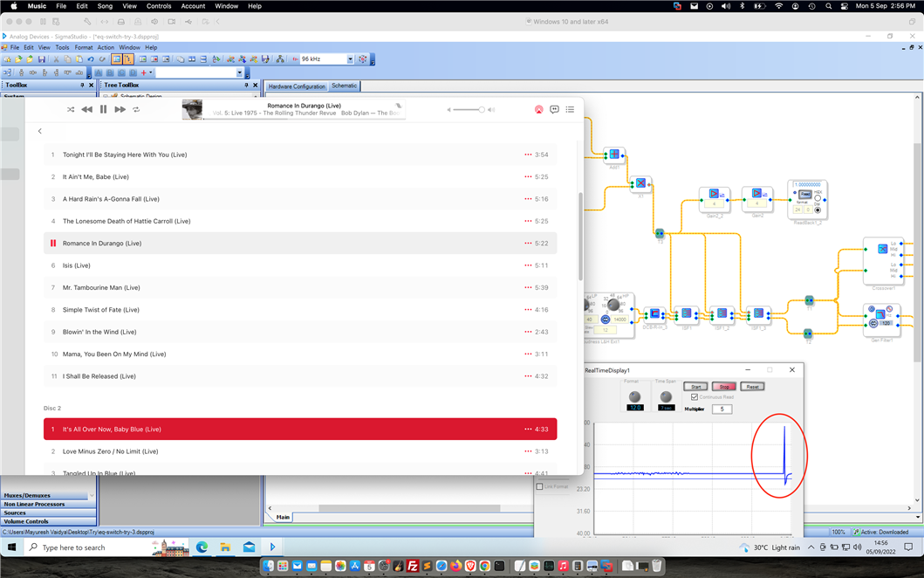Viewport: 924px width, 578px height.
Task: Adjust the Music volume slider
Action: coord(471,110)
